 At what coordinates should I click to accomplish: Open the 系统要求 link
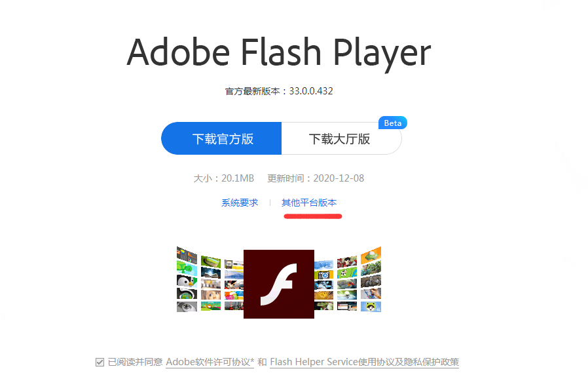tap(240, 203)
